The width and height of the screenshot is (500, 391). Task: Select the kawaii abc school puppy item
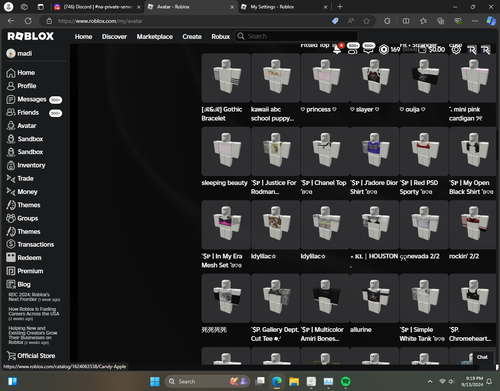pos(275,78)
